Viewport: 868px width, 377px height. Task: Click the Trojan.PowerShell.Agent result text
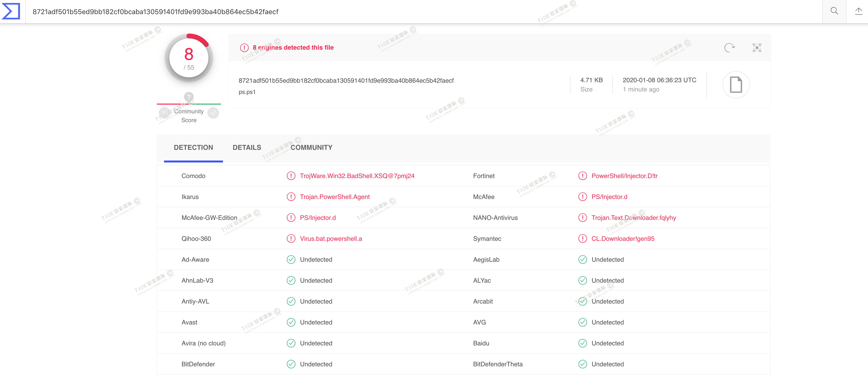tap(335, 197)
